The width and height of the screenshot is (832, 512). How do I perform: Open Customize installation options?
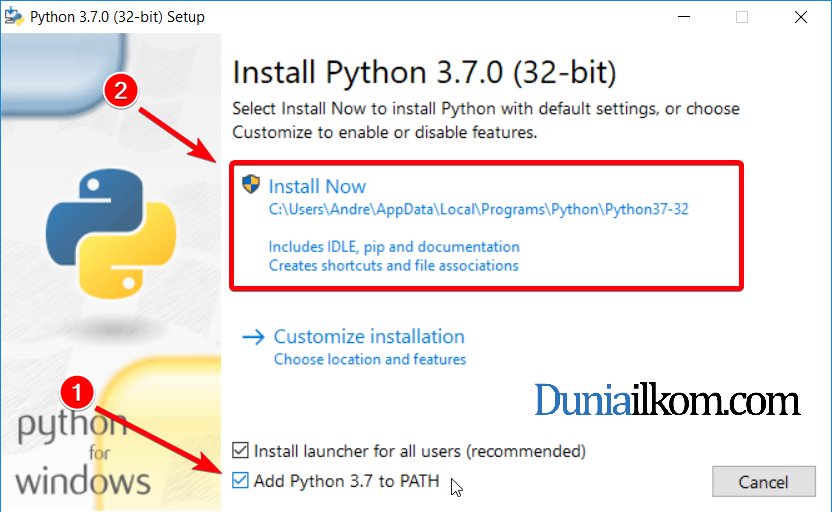[x=369, y=336]
